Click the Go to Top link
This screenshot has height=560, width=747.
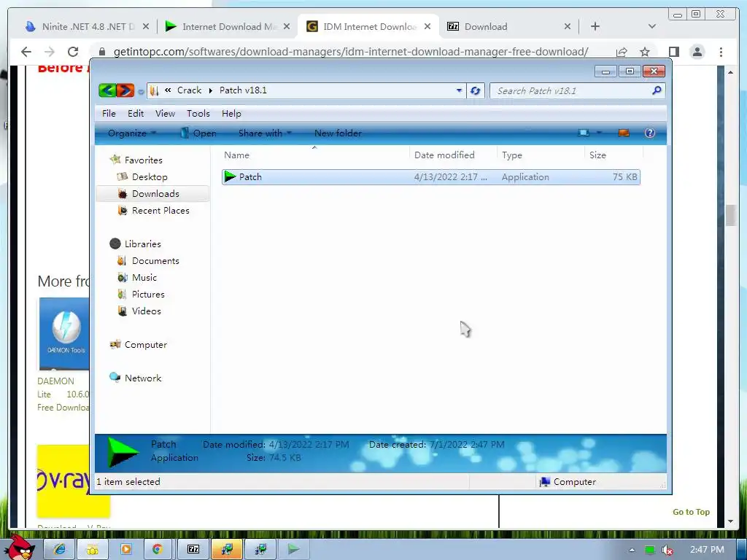click(691, 512)
